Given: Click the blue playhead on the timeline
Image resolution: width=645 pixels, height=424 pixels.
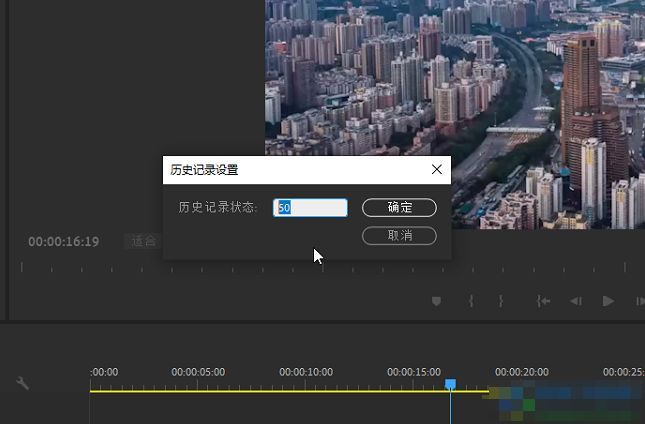Looking at the screenshot, I should click(x=450, y=384).
